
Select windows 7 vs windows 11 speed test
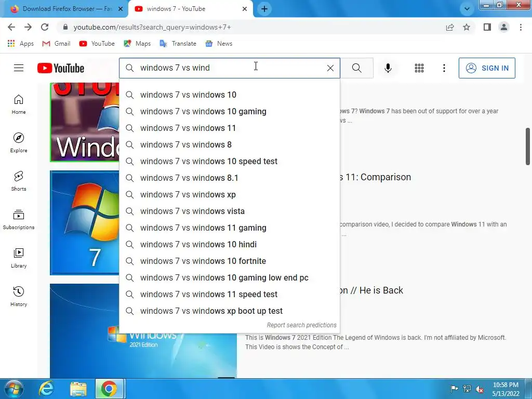pos(230,294)
